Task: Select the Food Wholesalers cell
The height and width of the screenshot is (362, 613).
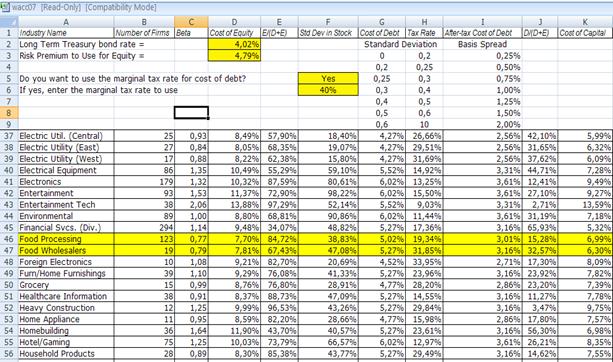Action: [x=66, y=251]
